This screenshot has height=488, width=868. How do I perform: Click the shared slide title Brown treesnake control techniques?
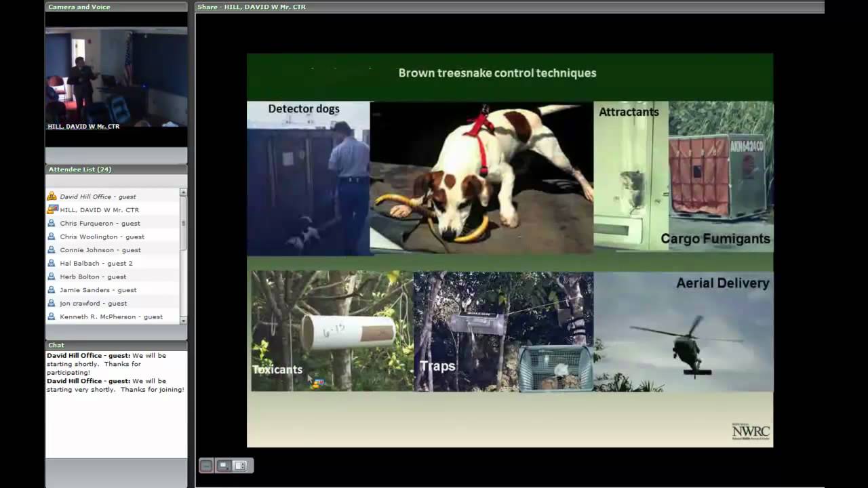click(497, 73)
